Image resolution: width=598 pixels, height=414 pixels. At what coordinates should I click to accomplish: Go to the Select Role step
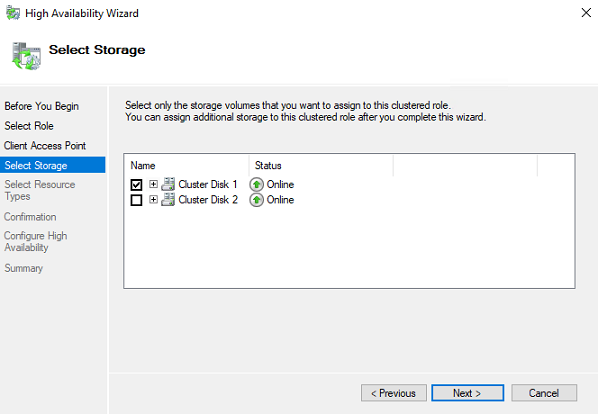[29, 126]
